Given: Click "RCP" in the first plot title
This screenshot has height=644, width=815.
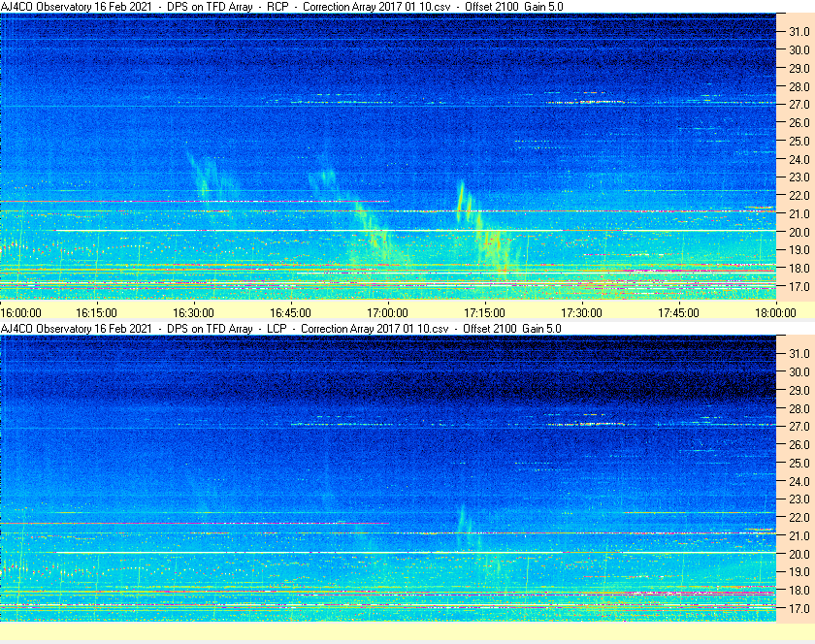Looking at the screenshot, I should (x=277, y=7).
